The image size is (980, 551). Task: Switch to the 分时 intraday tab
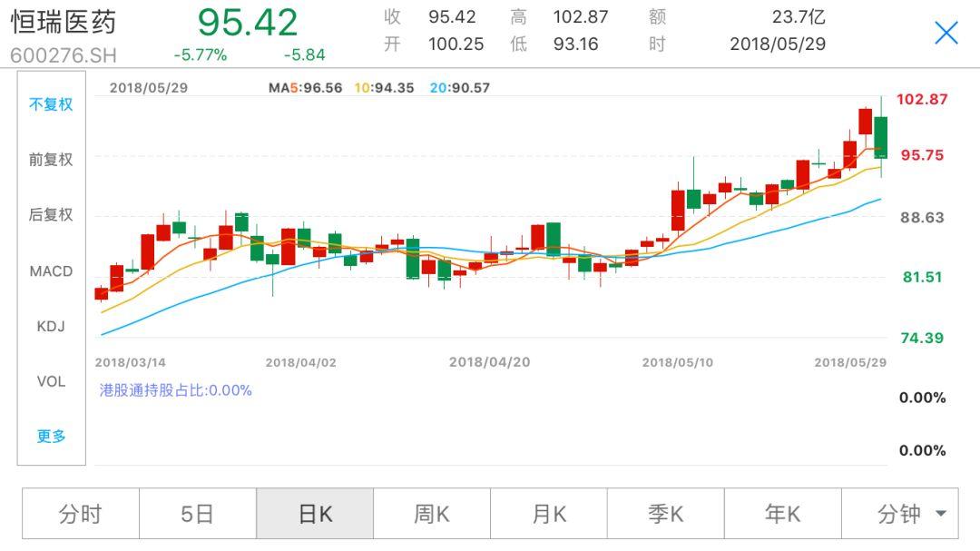[81, 514]
